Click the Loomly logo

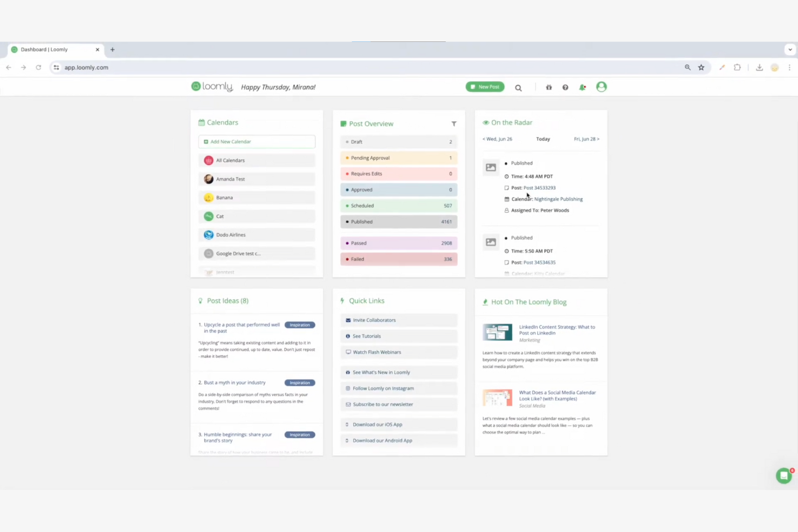pos(211,86)
